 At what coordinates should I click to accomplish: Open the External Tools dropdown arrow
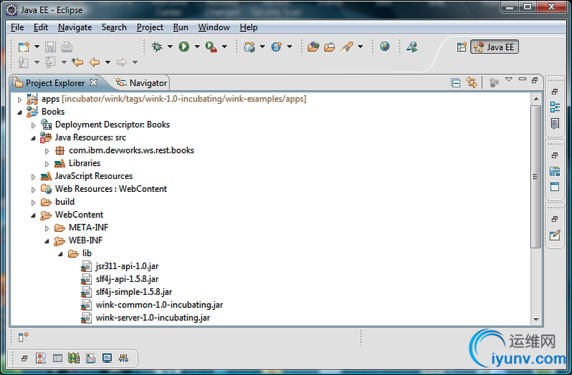point(224,47)
